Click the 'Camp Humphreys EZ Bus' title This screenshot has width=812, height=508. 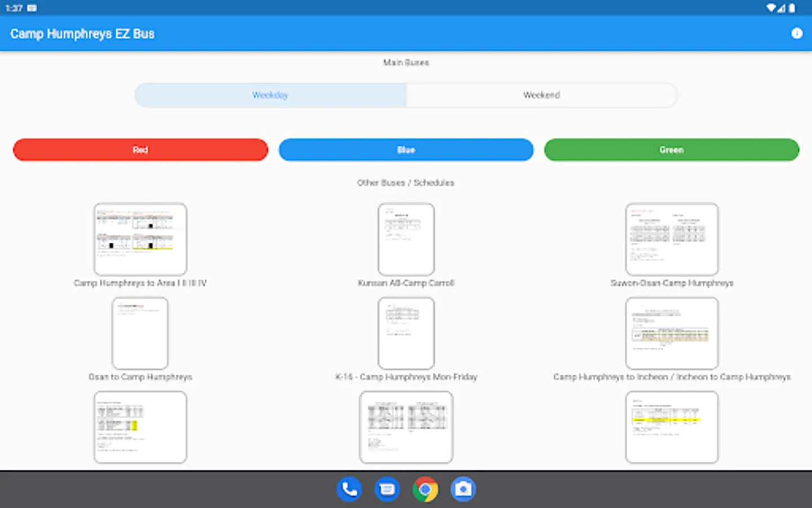(82, 34)
